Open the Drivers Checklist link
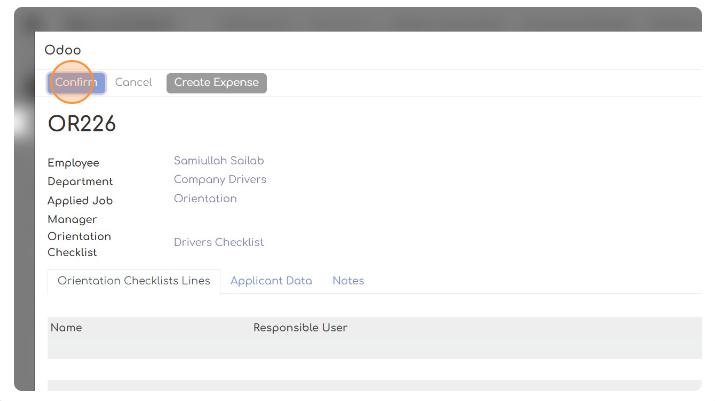 [219, 242]
